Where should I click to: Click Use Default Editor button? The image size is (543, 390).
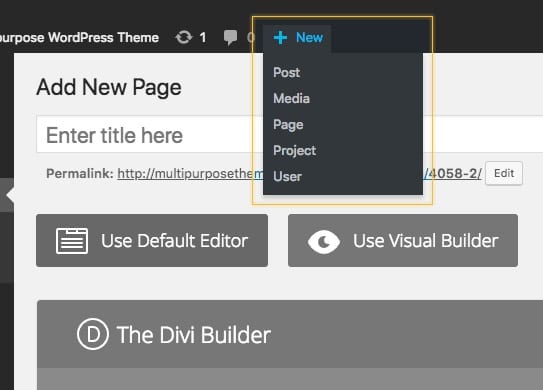(x=152, y=240)
